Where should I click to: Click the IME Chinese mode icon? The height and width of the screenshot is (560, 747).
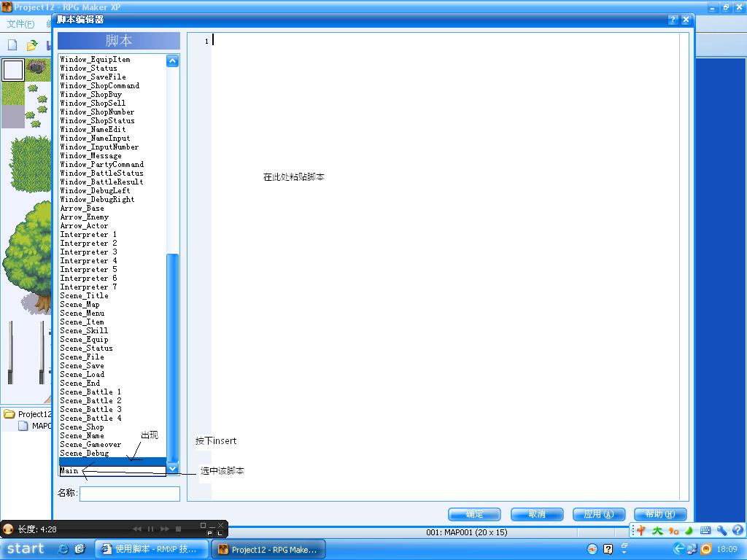point(641,530)
